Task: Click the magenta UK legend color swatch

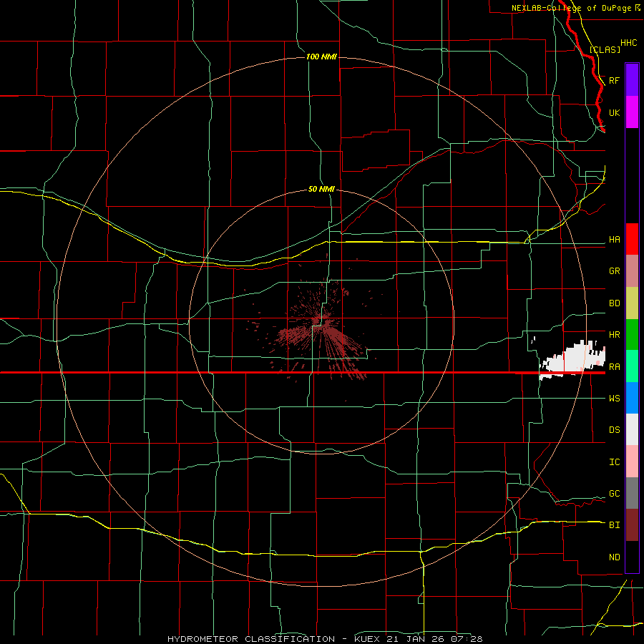Action: click(632, 112)
